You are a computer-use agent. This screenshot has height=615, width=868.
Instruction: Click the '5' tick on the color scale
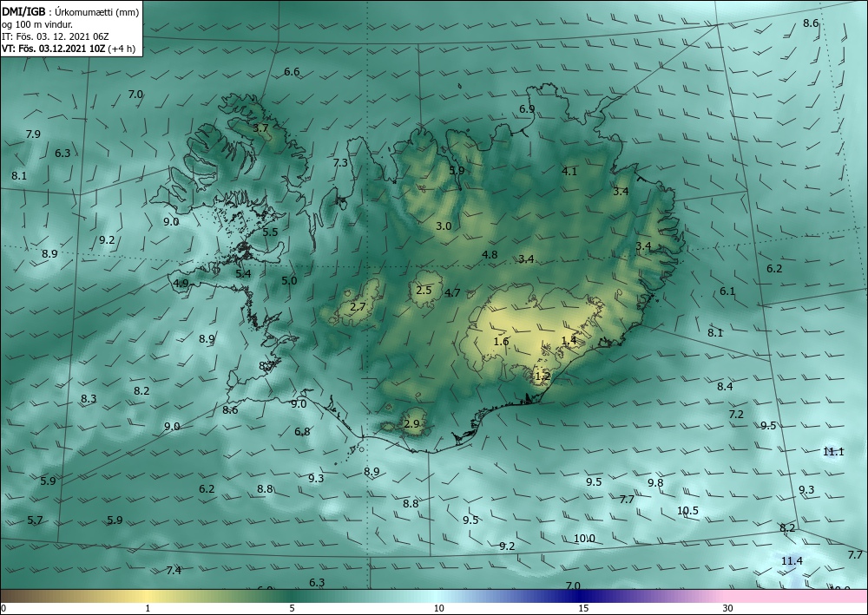tap(292, 609)
